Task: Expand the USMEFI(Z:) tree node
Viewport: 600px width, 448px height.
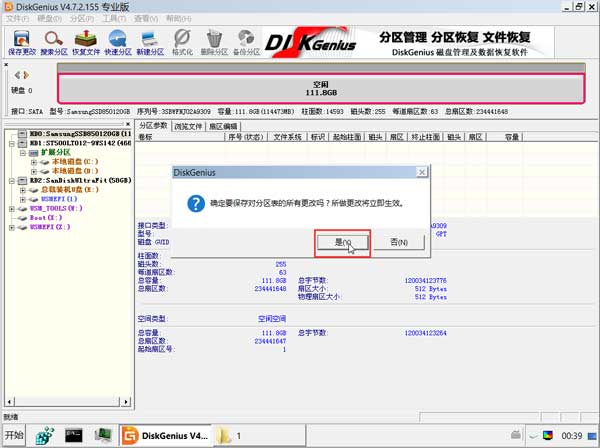Action: pos(12,228)
